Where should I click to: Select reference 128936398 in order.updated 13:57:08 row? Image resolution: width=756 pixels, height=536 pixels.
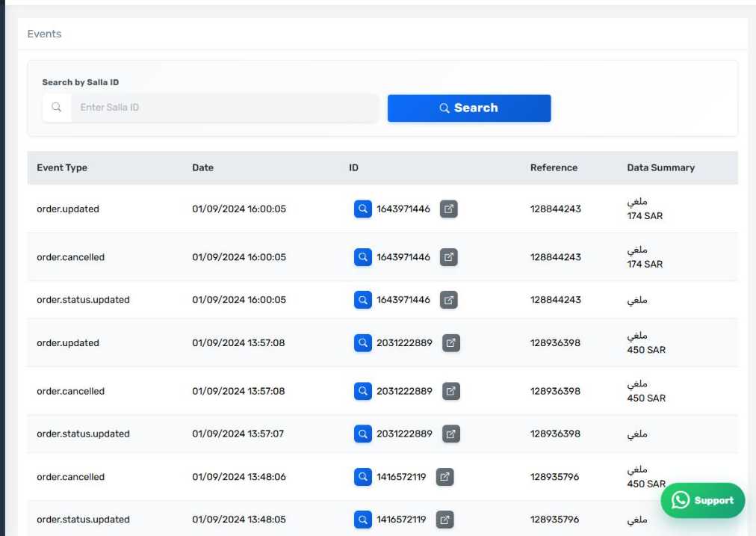tap(555, 343)
